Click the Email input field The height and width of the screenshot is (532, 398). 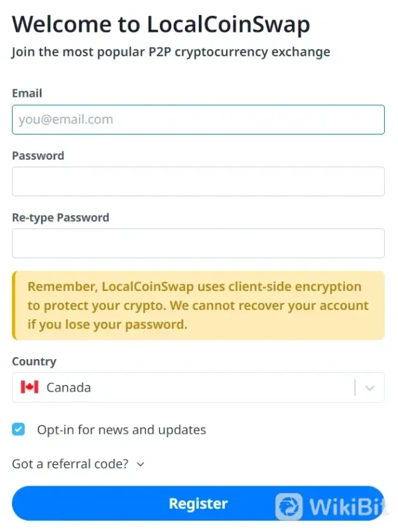click(198, 120)
